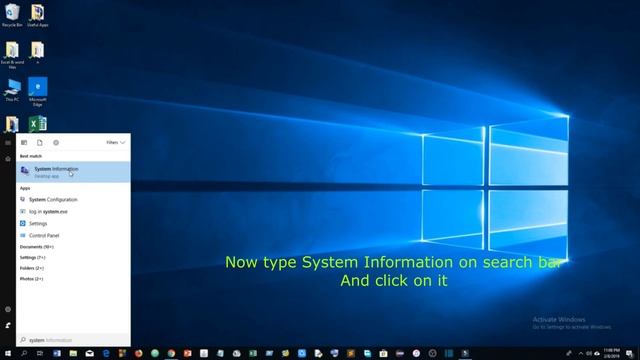
Task: Open the Mail app on taskbar
Action: coord(89,353)
